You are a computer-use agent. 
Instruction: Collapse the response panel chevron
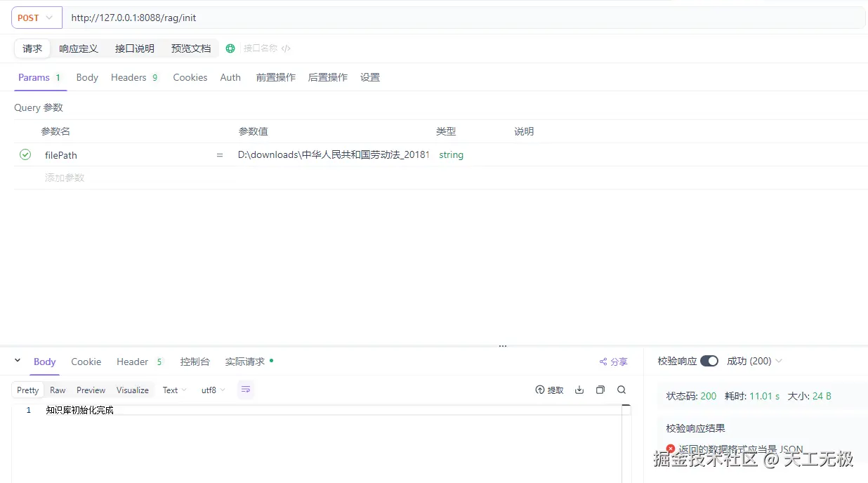[x=18, y=360]
